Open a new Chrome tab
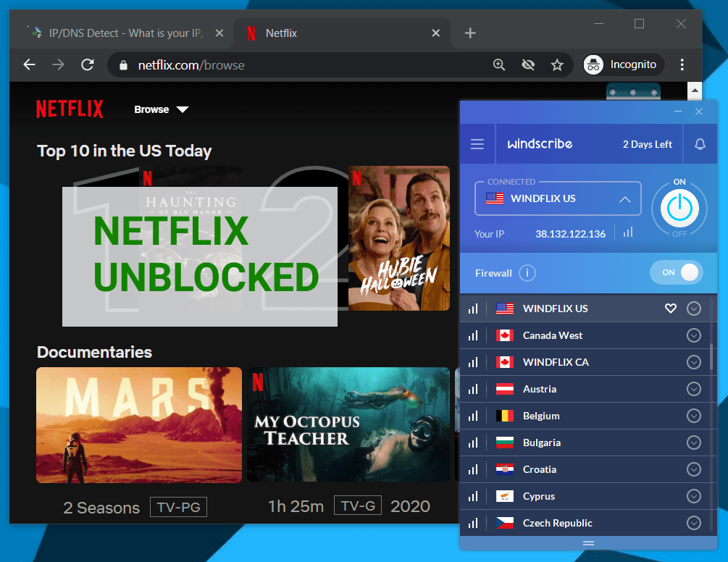 tap(470, 33)
